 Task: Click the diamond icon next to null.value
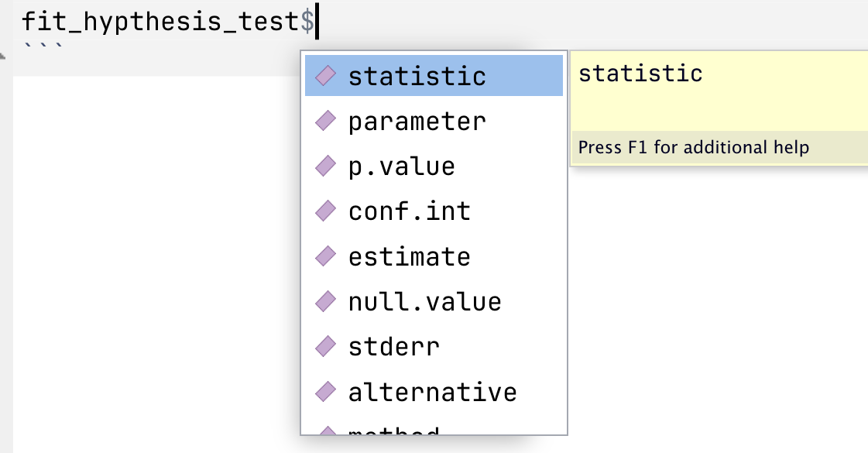click(x=326, y=300)
